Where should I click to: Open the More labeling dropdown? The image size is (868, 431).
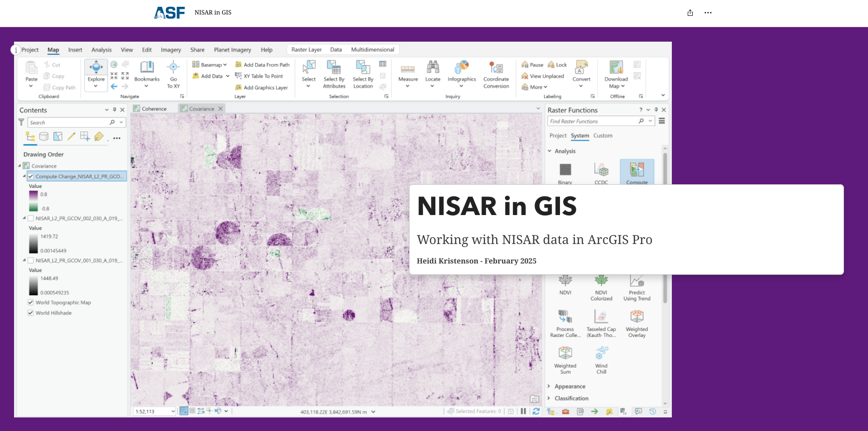(x=535, y=87)
